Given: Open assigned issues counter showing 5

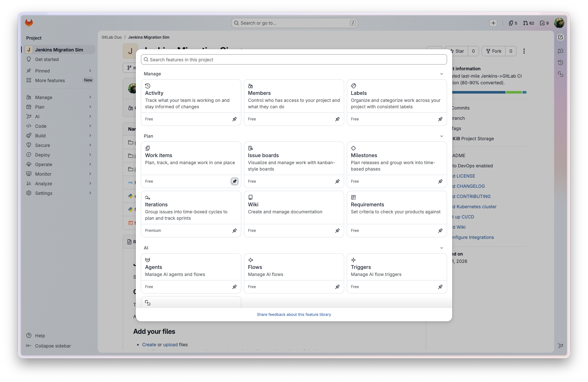Looking at the screenshot, I should coord(513,23).
